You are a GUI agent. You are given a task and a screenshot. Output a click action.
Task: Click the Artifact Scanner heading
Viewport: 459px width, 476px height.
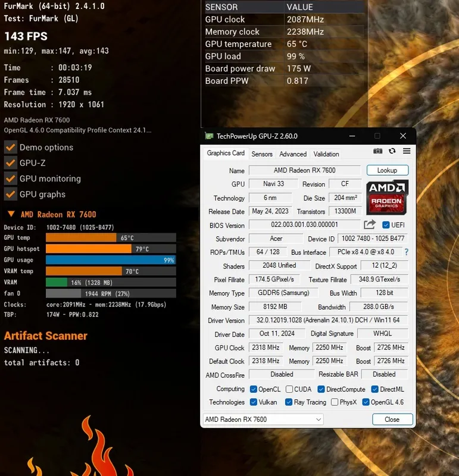click(46, 336)
